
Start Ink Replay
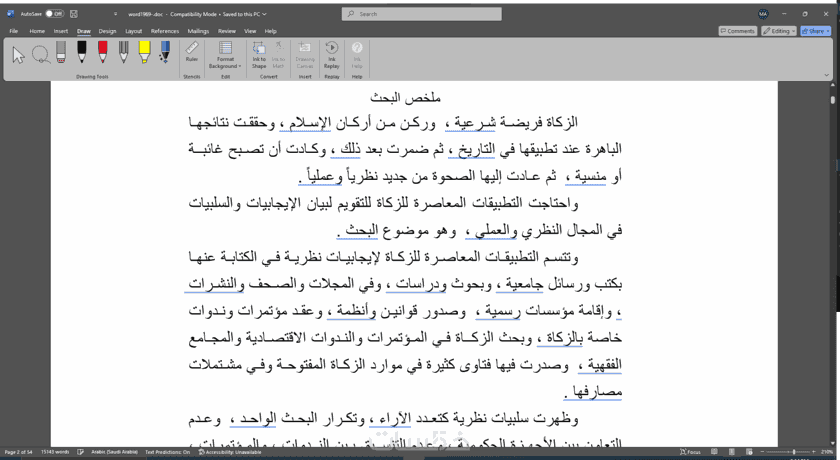click(332, 55)
